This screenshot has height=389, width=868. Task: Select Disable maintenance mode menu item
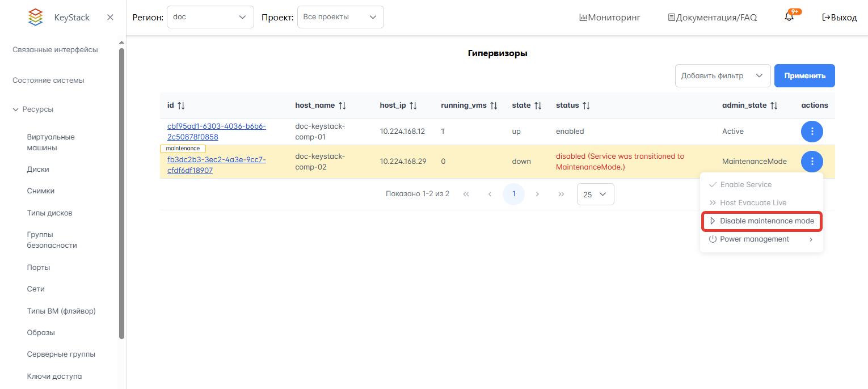click(761, 221)
